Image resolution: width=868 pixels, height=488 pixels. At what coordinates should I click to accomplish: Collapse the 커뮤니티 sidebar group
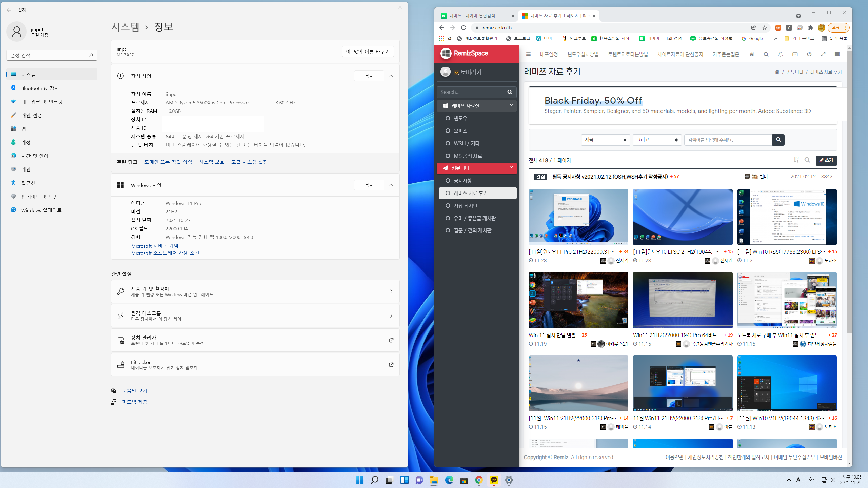pyautogui.click(x=476, y=168)
